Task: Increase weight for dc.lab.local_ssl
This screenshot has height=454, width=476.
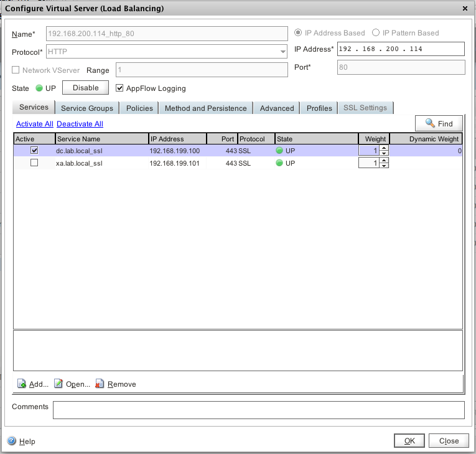Action: coord(384,148)
